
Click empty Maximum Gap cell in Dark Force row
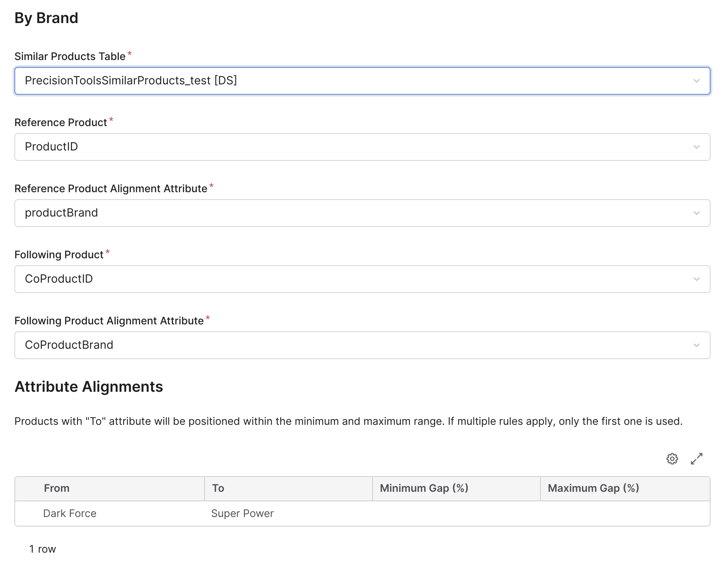pos(624,514)
